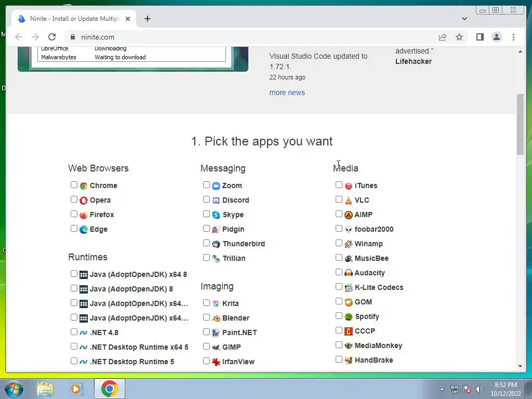532x399 pixels.
Task: Select the Ninite browser tab
Action: point(74,19)
